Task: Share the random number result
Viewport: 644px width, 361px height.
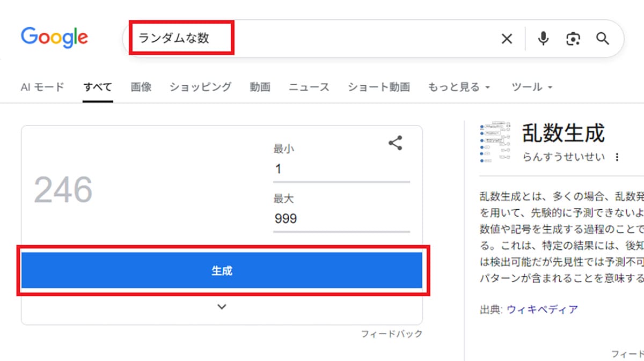Action: tap(395, 142)
